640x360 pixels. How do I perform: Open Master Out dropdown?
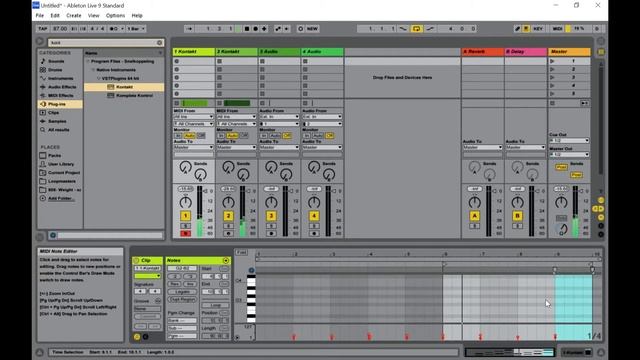point(569,155)
